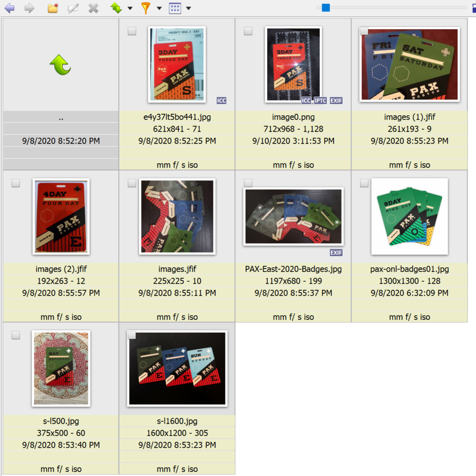Click the file name s-l500.jpg
The image size is (476, 476).
point(61,421)
